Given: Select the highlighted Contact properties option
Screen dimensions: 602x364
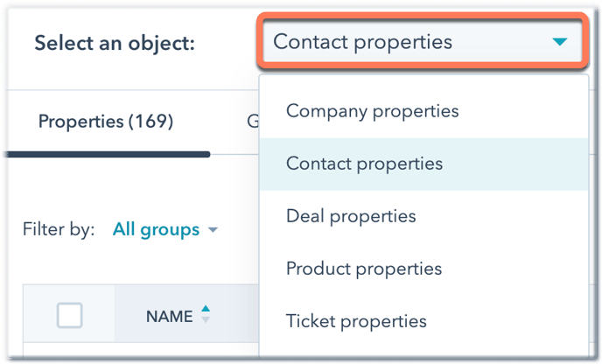Looking at the screenshot, I should coord(364,164).
